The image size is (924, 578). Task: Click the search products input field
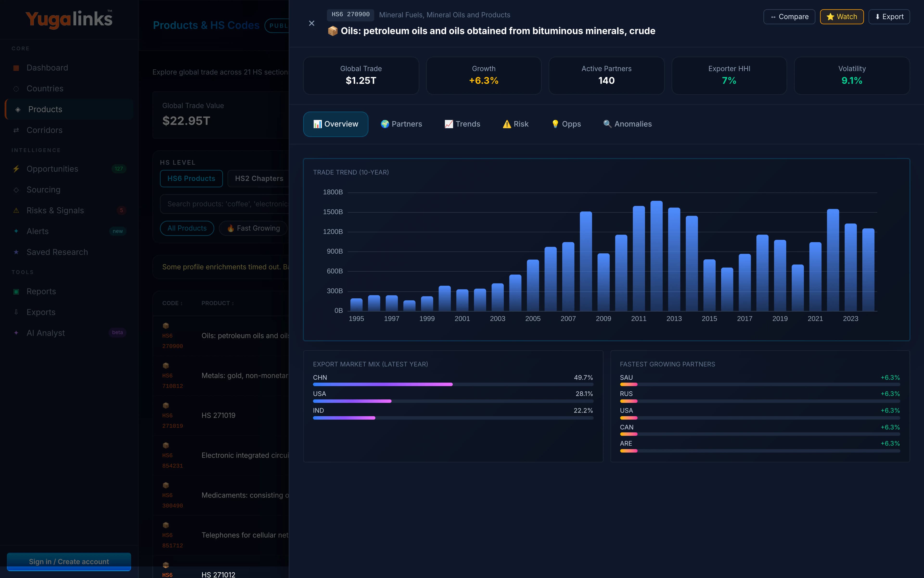[x=225, y=204]
